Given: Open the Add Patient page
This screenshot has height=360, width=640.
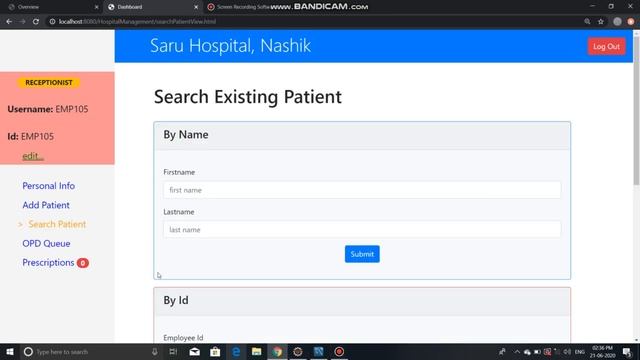Looking at the screenshot, I should click(x=46, y=205).
